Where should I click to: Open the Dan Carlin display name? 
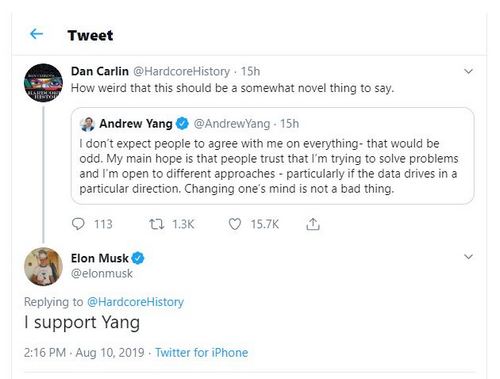point(100,71)
